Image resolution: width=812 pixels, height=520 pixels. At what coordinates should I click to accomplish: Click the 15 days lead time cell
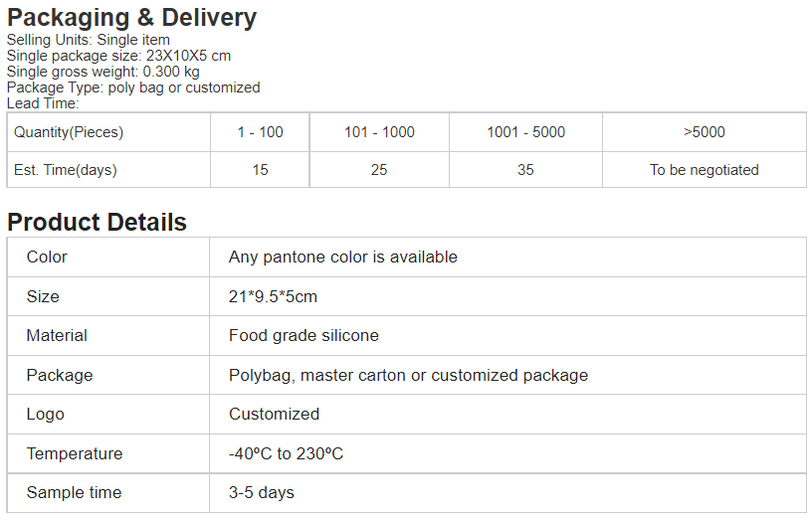[x=260, y=170]
